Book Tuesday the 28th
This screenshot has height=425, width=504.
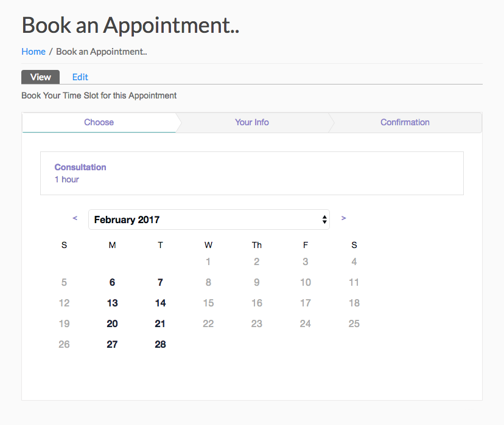pyautogui.click(x=160, y=344)
